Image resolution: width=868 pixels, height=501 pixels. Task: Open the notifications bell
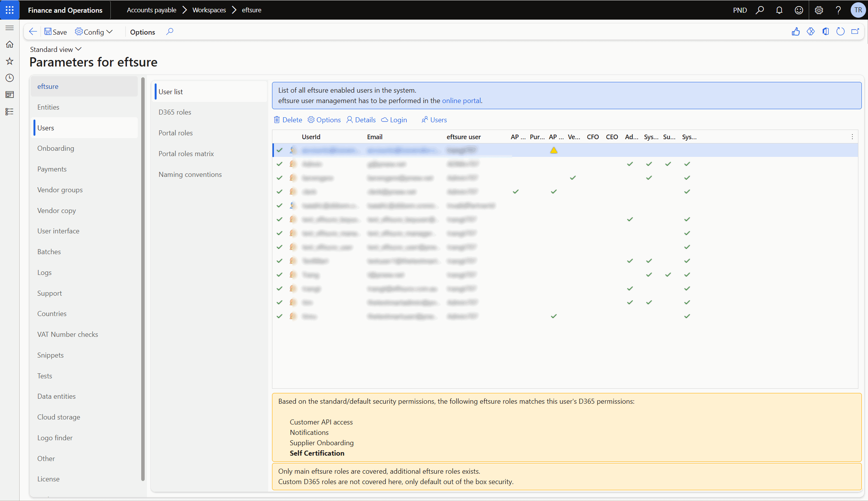tap(779, 10)
